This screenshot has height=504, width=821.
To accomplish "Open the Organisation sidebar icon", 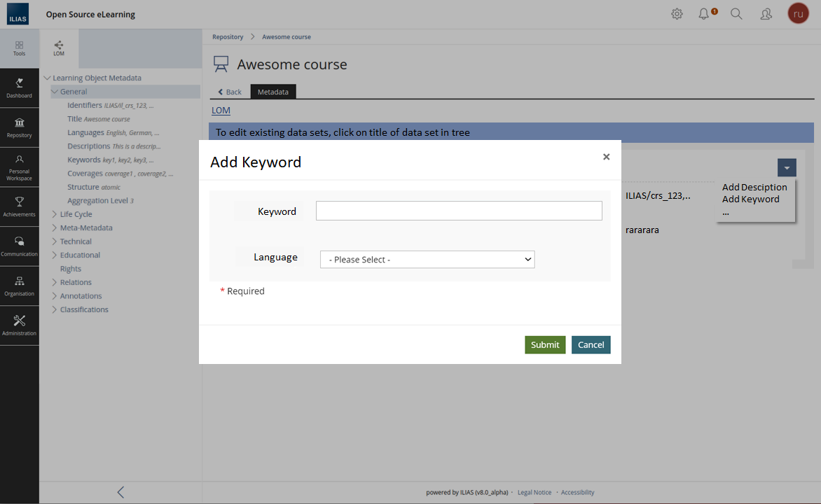I will (x=19, y=286).
